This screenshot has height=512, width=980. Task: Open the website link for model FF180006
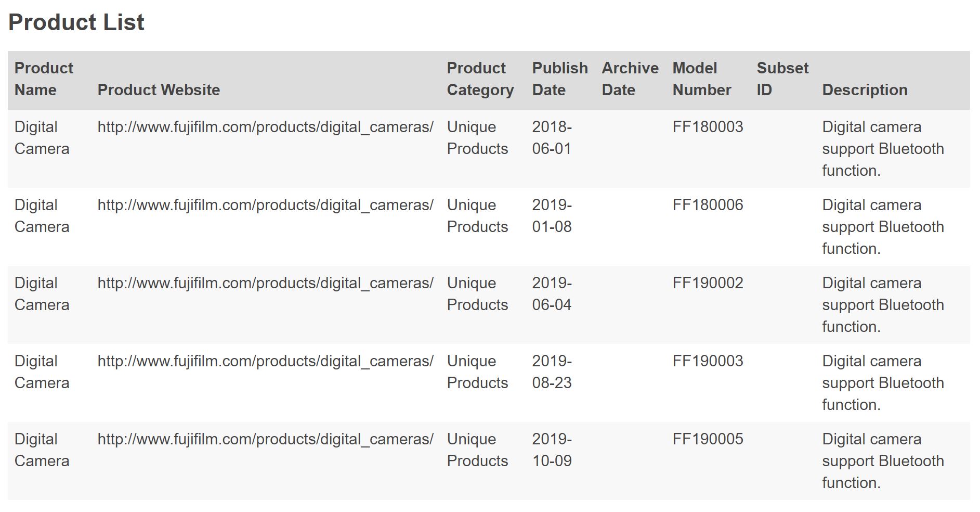[265, 205]
